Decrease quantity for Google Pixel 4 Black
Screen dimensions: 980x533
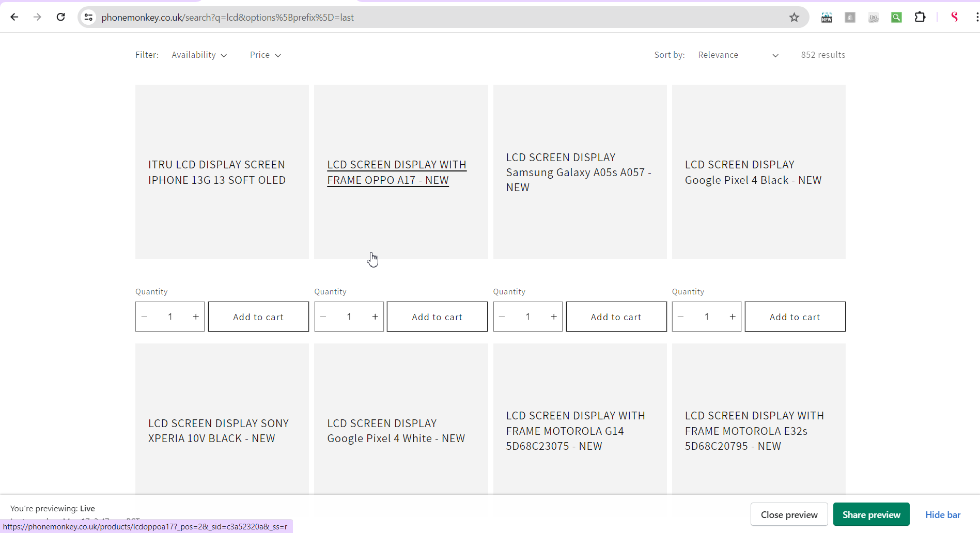pyautogui.click(x=681, y=317)
